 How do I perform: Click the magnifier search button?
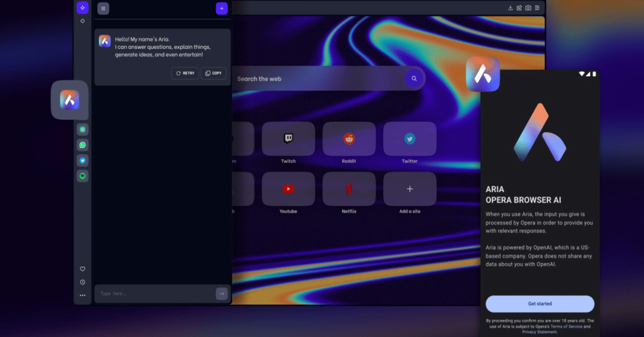coord(414,78)
